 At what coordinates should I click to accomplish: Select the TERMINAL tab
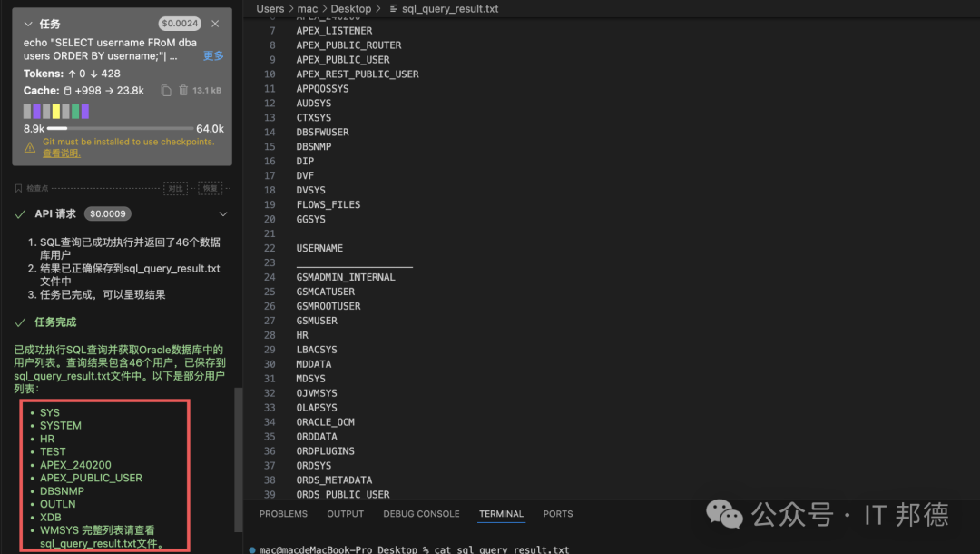tap(501, 514)
